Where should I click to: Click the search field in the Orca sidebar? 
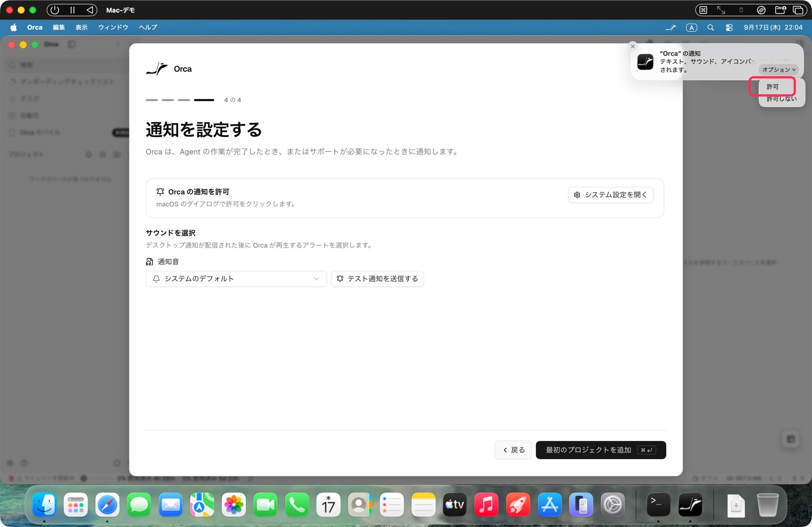pyautogui.click(x=68, y=65)
